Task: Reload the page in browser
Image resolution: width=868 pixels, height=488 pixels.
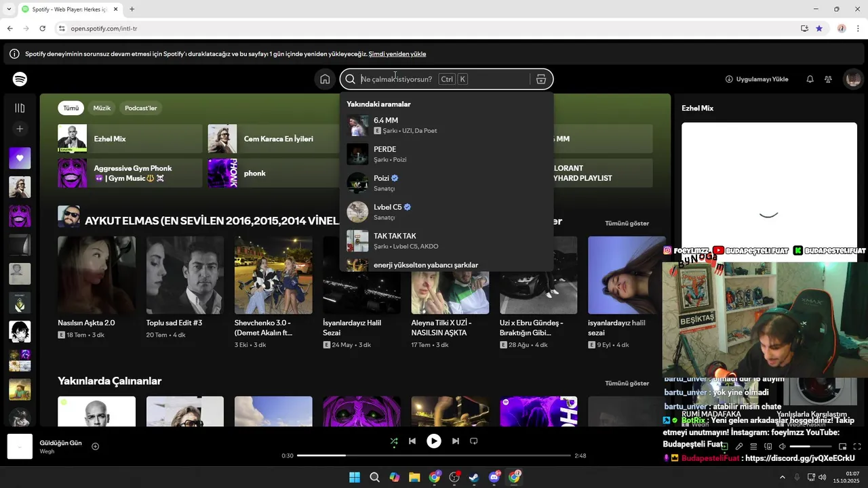Action: coord(42,28)
